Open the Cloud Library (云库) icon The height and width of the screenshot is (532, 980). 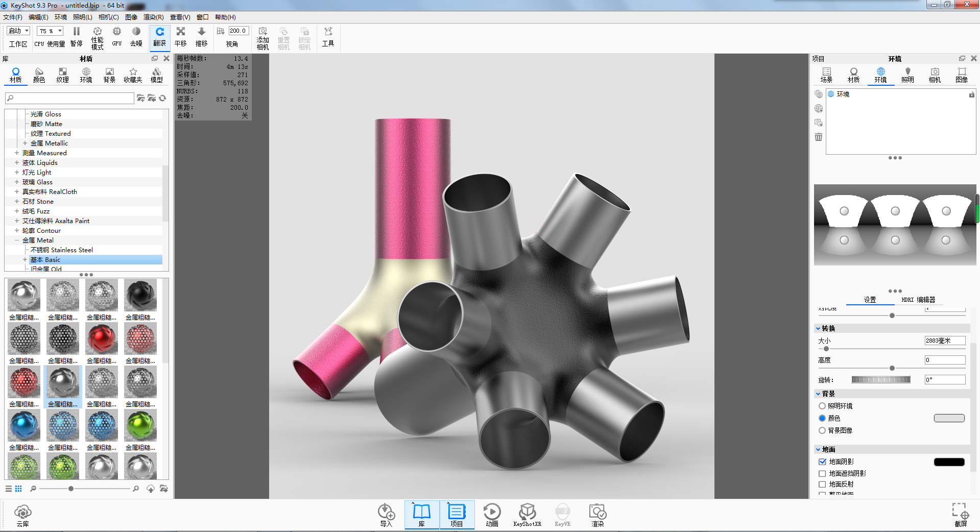tap(22, 514)
